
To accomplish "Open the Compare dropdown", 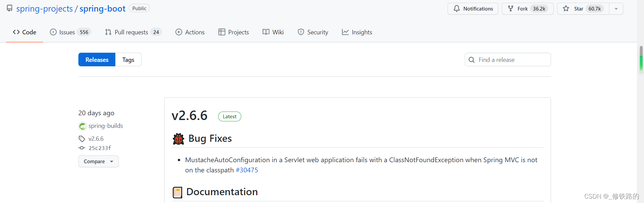I will click(98, 162).
